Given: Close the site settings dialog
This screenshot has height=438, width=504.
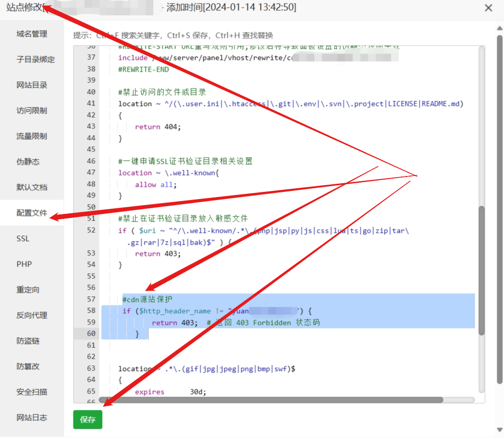Looking at the screenshot, I should coord(488,8).
